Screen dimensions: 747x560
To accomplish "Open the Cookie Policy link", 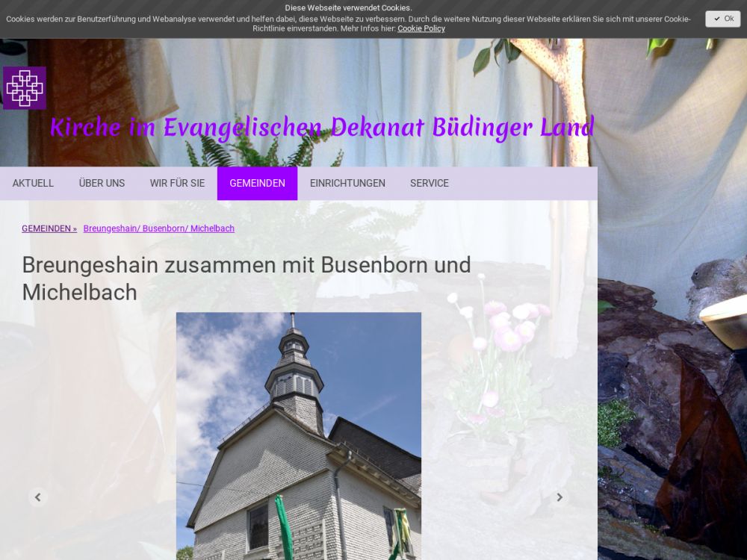I will [421, 28].
